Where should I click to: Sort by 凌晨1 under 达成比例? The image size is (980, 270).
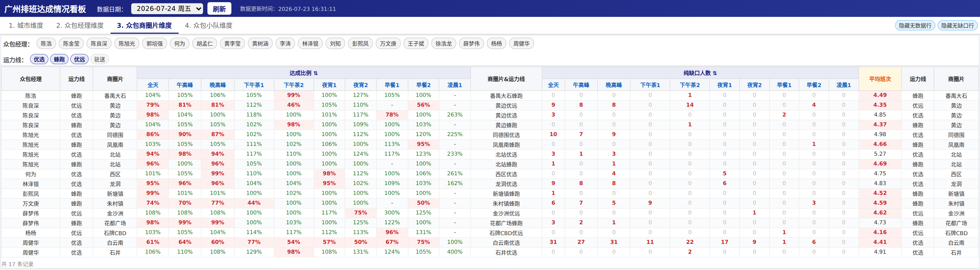point(455,85)
